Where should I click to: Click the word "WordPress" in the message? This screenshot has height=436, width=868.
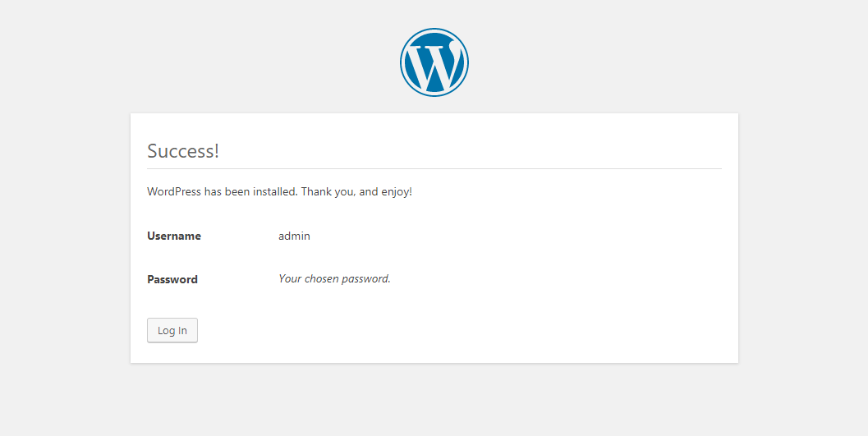click(x=174, y=192)
